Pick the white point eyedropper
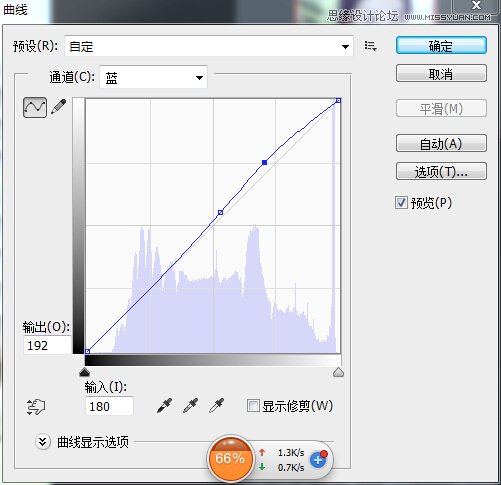The height and width of the screenshot is (485, 501). (x=217, y=406)
